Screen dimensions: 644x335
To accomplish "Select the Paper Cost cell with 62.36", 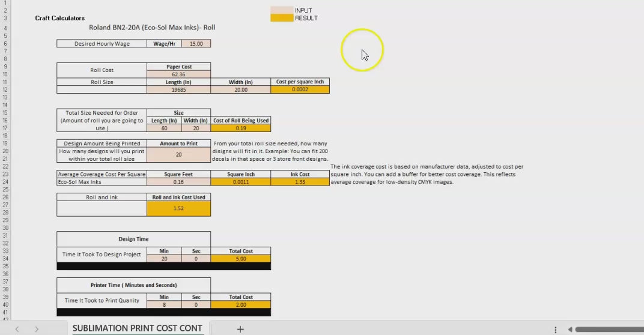I will point(178,74).
